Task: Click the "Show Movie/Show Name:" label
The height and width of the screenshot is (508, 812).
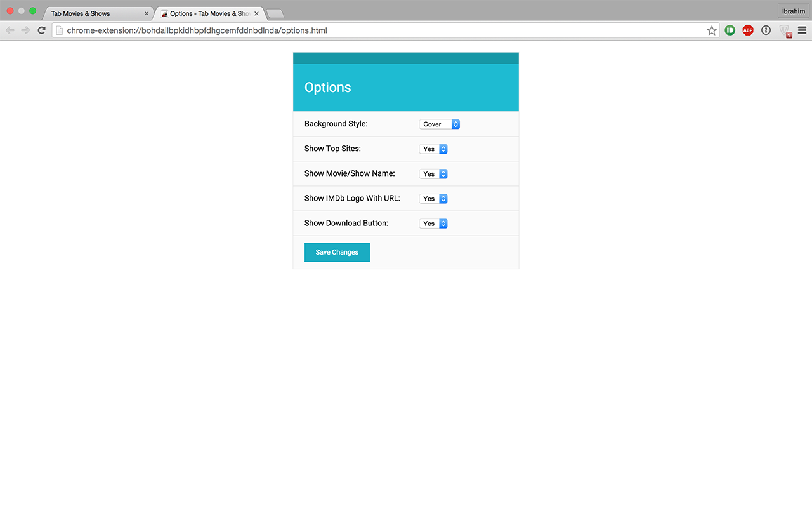Action: tap(350, 173)
